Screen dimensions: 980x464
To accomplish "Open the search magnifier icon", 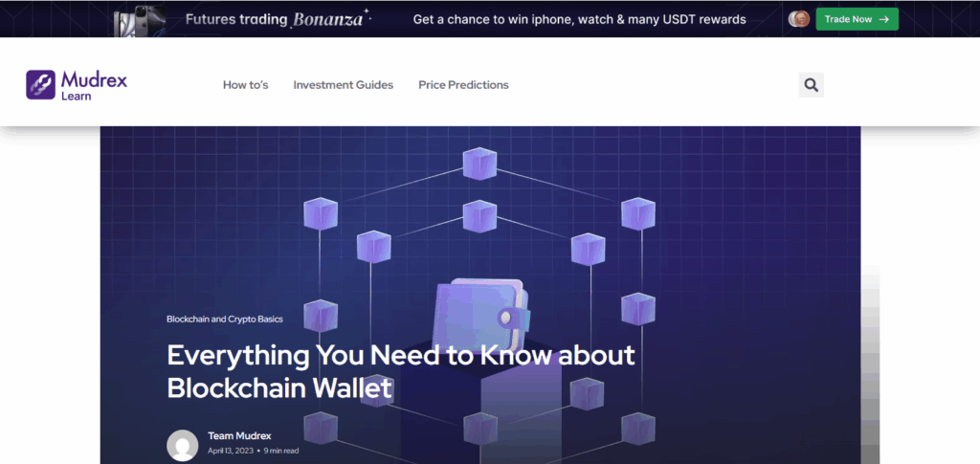I will pos(811,85).
